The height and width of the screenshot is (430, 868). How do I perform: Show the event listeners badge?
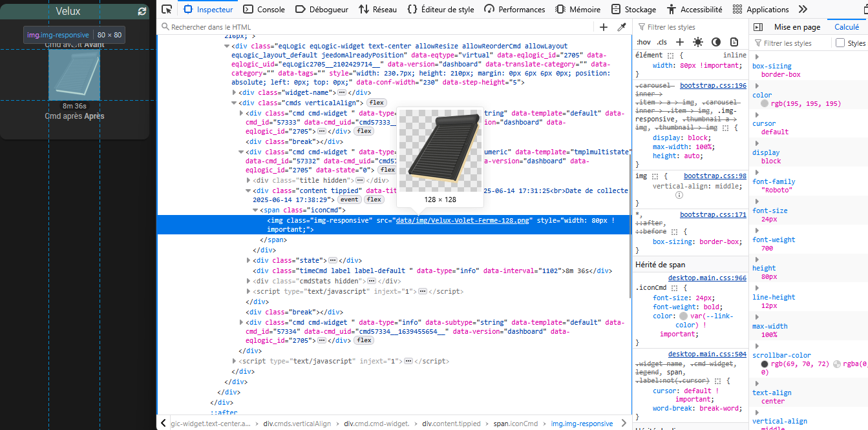[x=350, y=200]
